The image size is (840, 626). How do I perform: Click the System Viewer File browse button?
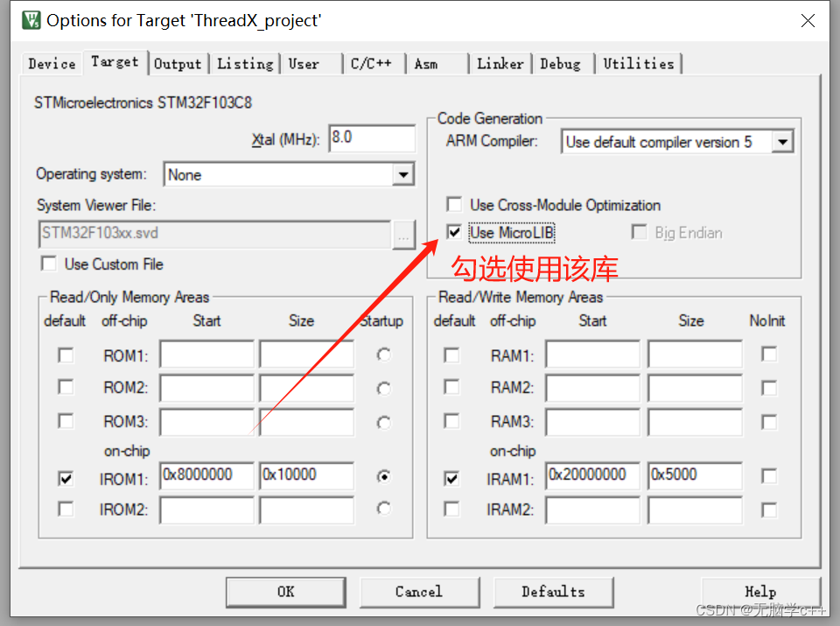(x=403, y=235)
